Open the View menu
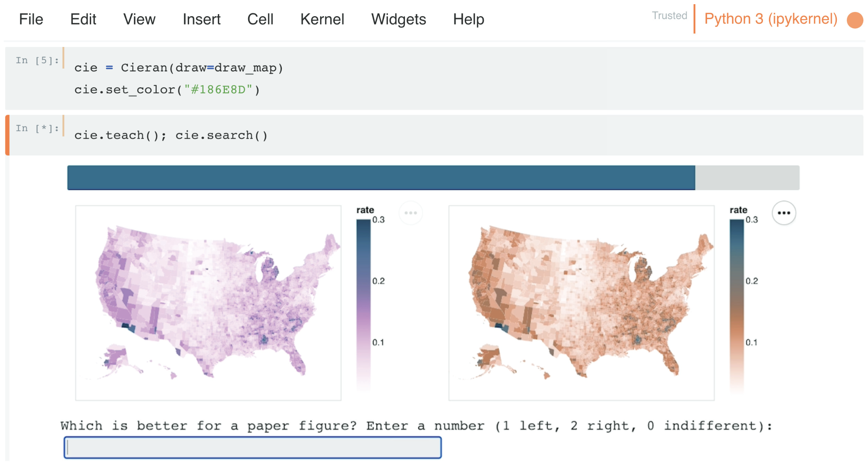The width and height of the screenshot is (868, 467). 139,19
